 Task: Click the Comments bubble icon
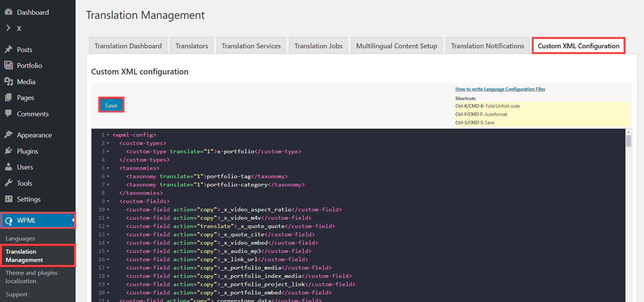8,113
